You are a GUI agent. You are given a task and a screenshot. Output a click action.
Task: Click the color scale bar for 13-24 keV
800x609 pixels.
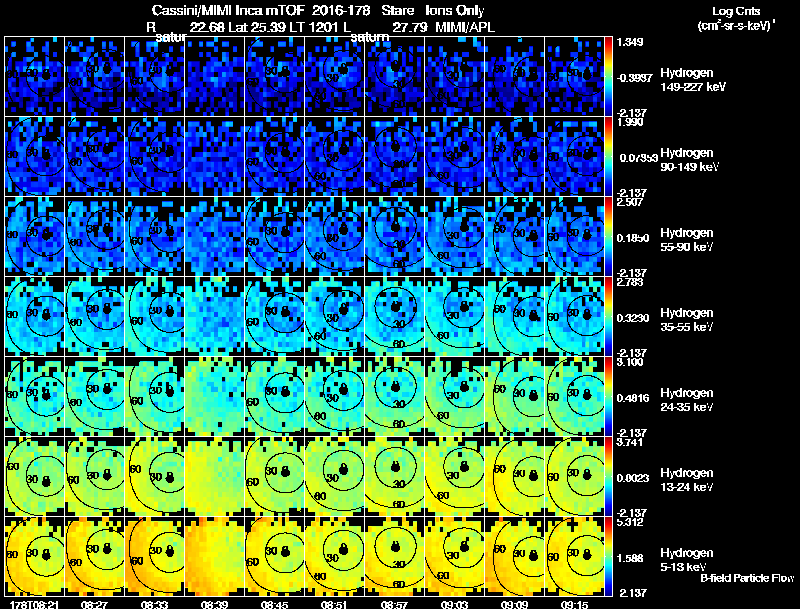click(x=608, y=476)
